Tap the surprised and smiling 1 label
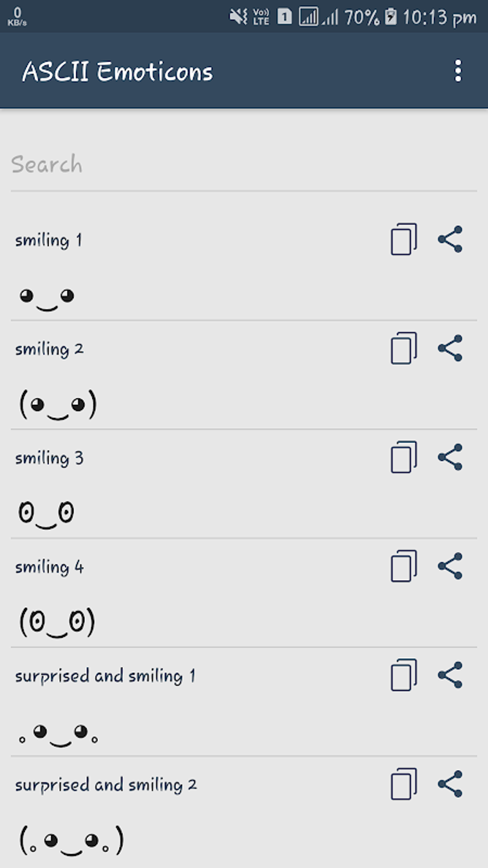 tap(105, 676)
